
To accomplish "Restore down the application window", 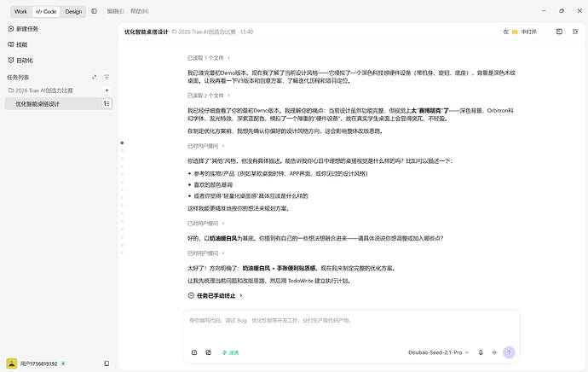I will point(562,11).
